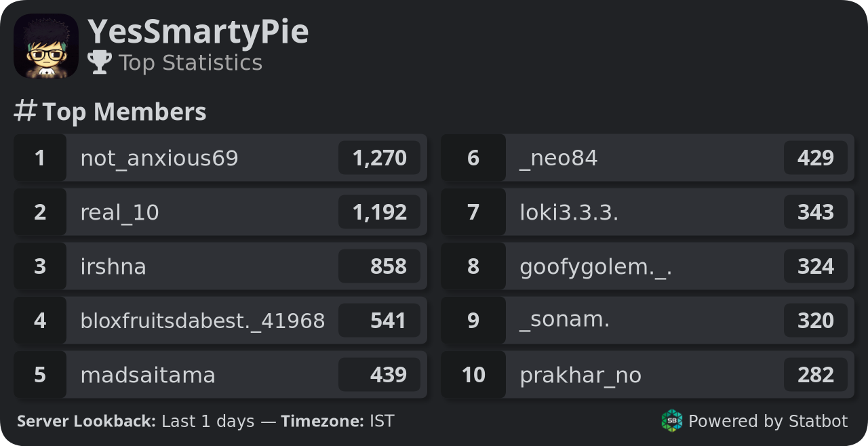Click the Server Lookback label

(87, 422)
